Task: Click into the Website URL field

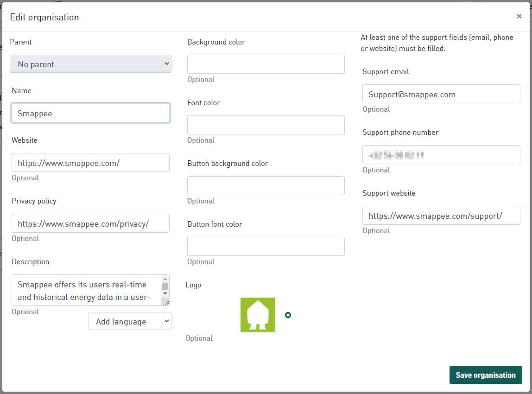Action: tap(90, 163)
